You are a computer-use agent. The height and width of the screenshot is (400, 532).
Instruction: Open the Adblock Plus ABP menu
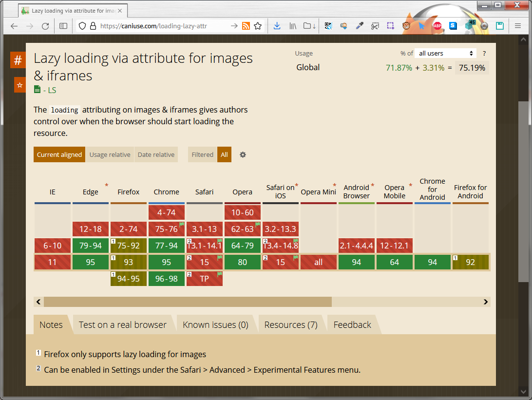[x=437, y=26]
